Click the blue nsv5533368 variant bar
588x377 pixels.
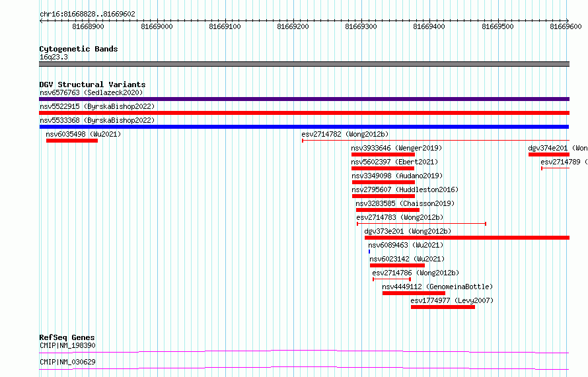304,127
